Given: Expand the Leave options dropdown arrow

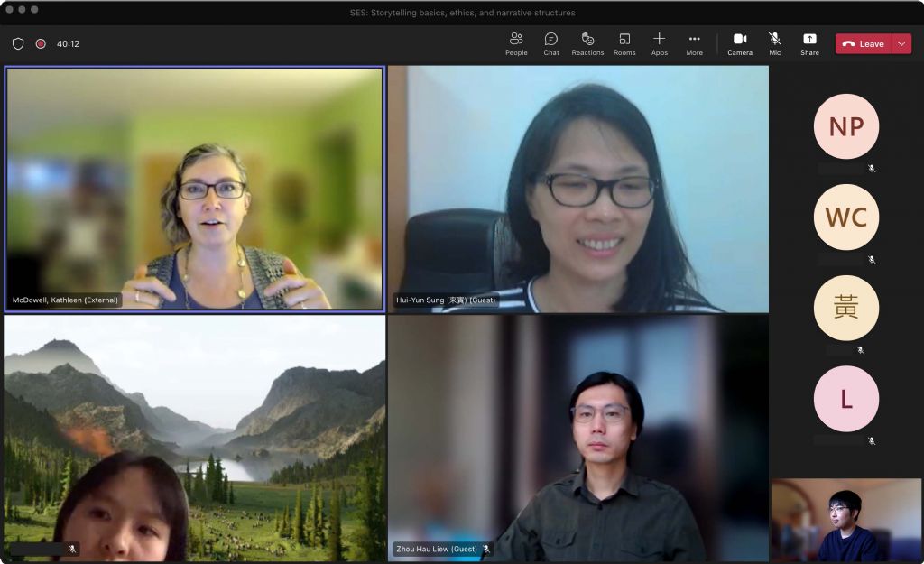Looking at the screenshot, I should click(x=901, y=43).
